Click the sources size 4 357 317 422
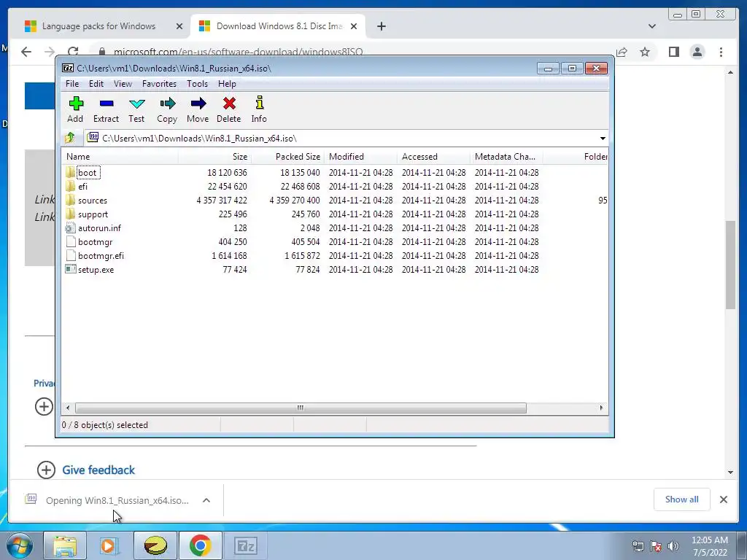 (x=222, y=200)
